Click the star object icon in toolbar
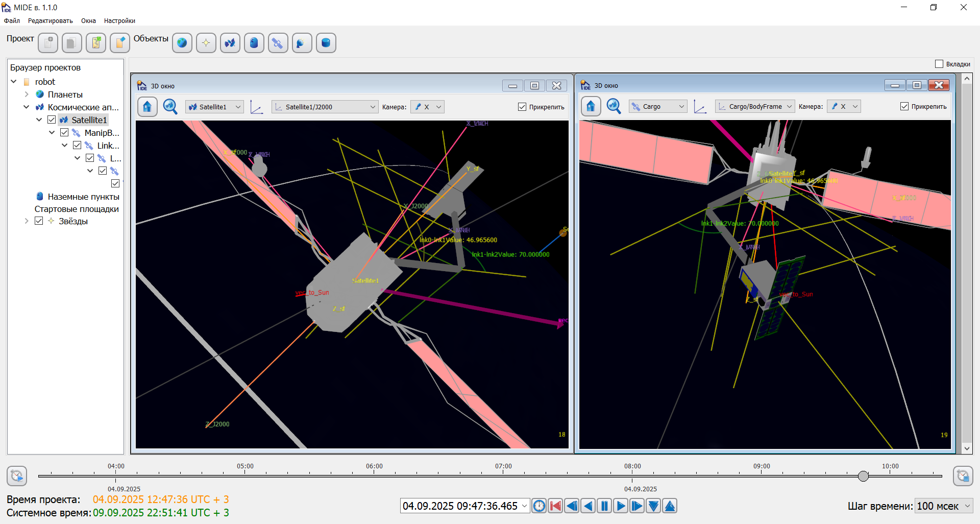The height and width of the screenshot is (524, 980). [206, 43]
